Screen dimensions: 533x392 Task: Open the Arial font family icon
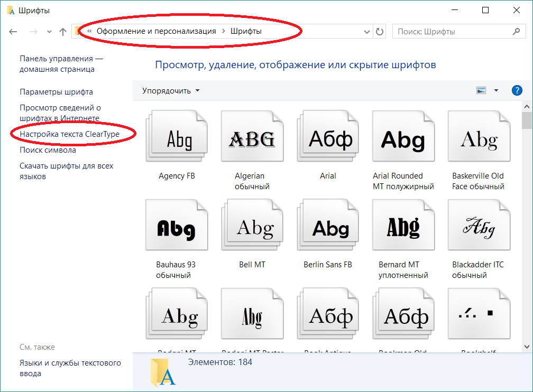[x=328, y=138]
